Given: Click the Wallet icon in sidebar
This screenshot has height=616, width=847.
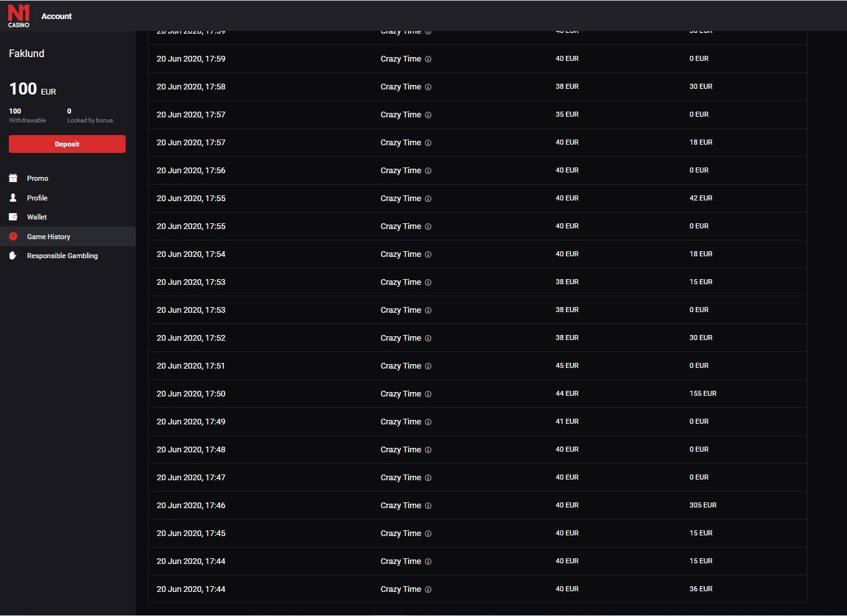Looking at the screenshot, I should point(13,217).
